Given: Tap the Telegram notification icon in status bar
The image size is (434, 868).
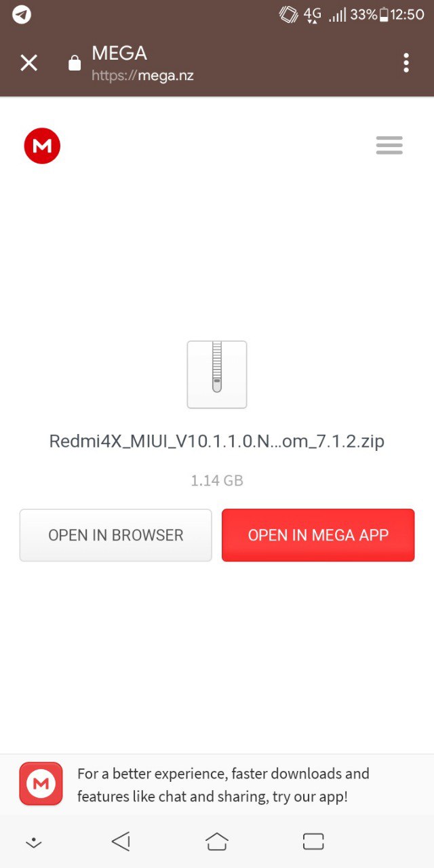Looking at the screenshot, I should [x=22, y=14].
